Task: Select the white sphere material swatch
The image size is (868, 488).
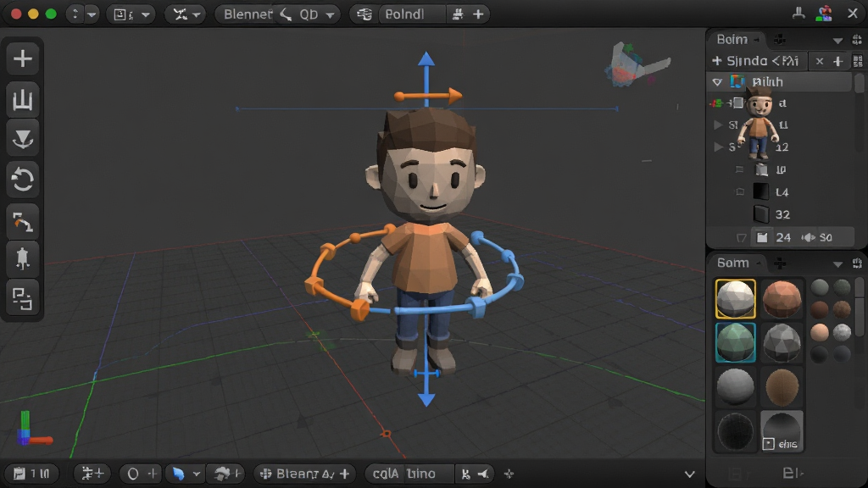Action: [x=735, y=299]
